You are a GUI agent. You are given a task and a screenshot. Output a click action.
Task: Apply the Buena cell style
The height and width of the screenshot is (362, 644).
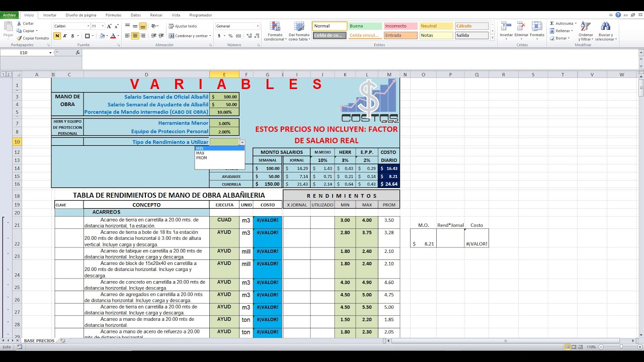(365, 26)
